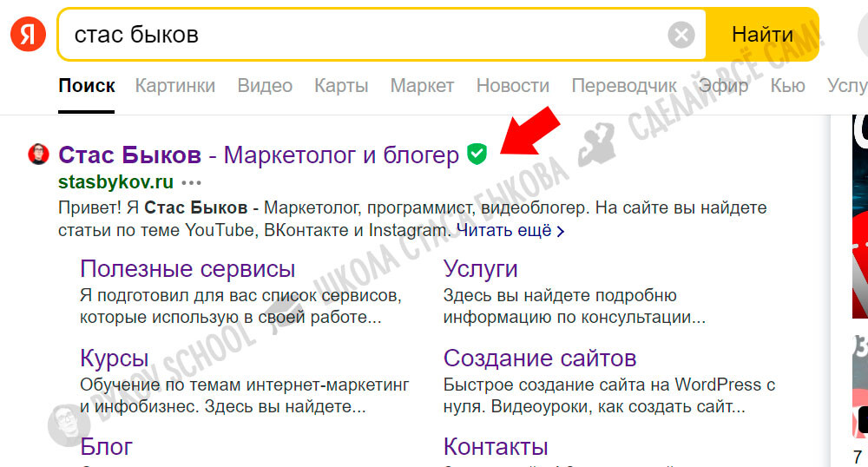The image size is (868, 467).
Task: Open the Карты tab
Action: click(x=341, y=85)
